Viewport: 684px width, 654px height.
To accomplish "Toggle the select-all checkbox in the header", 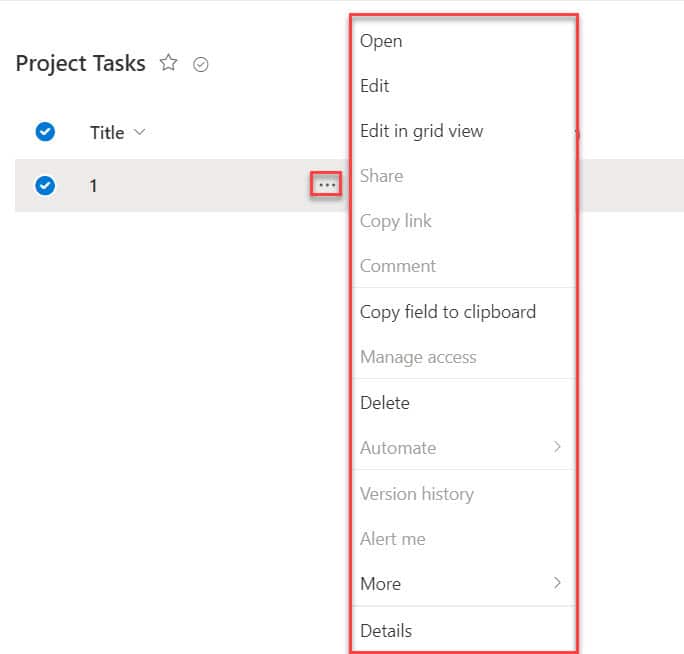I will coord(45,132).
